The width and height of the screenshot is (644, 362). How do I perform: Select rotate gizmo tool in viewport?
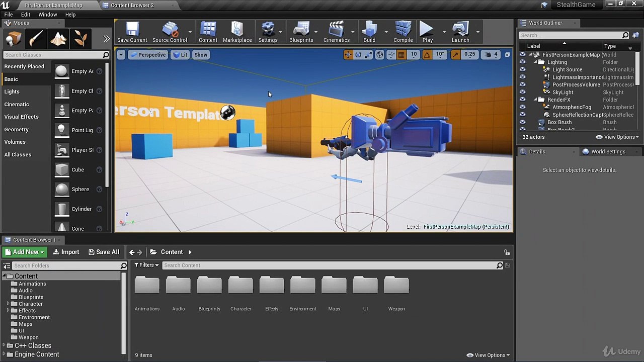coord(358,55)
